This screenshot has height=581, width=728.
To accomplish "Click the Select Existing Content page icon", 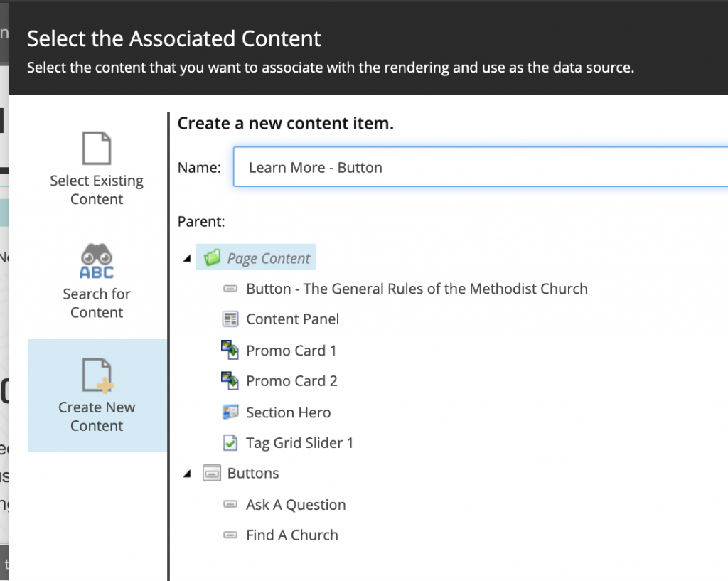I will (x=97, y=148).
